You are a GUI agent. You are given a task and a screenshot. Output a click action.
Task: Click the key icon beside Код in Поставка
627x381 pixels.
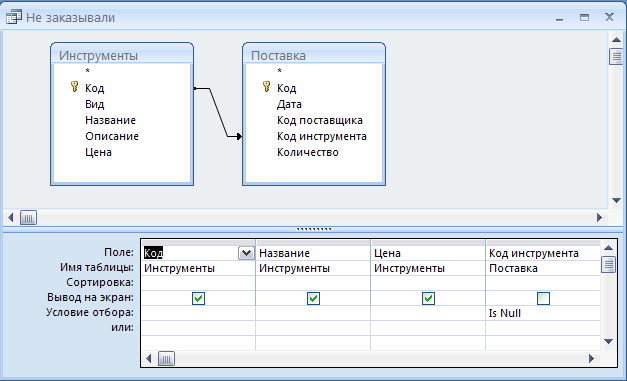(x=266, y=87)
